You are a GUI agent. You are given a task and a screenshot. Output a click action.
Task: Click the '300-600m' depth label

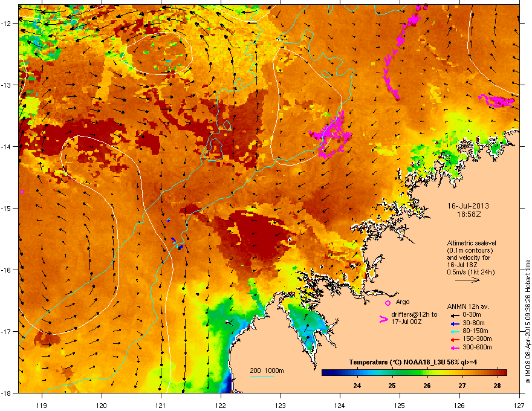[x=477, y=347]
